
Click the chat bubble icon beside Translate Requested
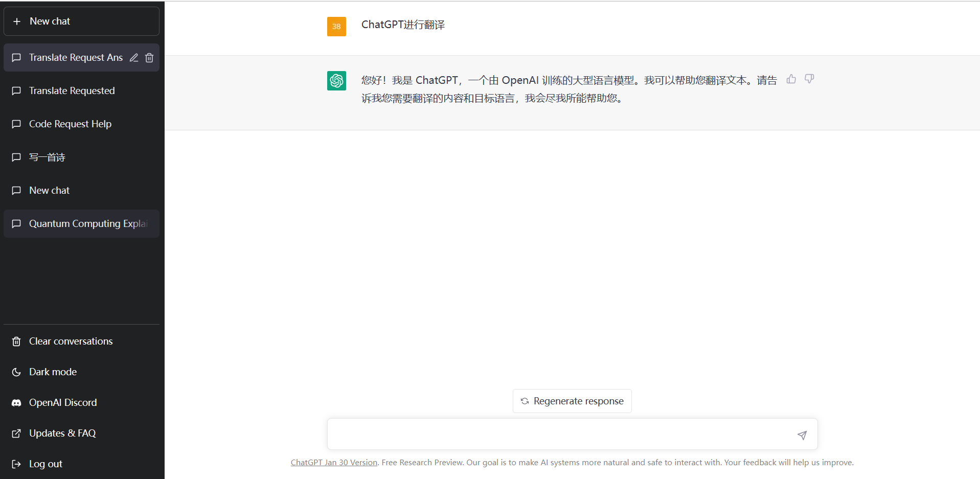tap(16, 91)
